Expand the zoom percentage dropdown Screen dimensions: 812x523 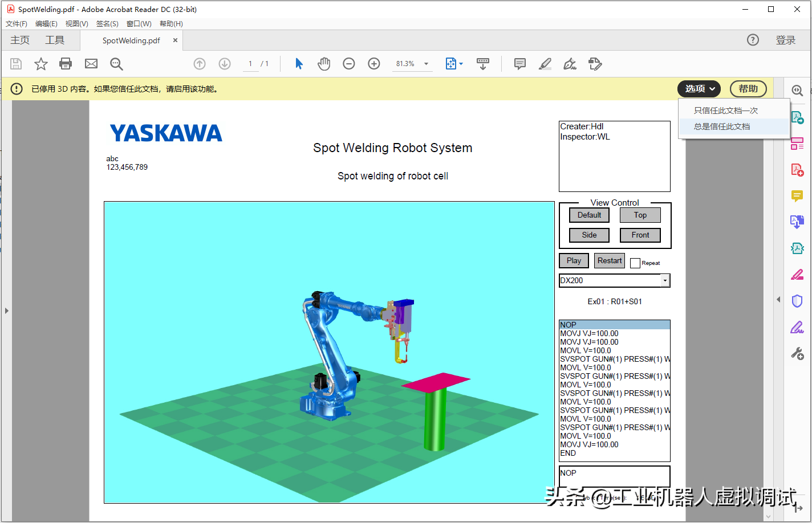tap(426, 64)
